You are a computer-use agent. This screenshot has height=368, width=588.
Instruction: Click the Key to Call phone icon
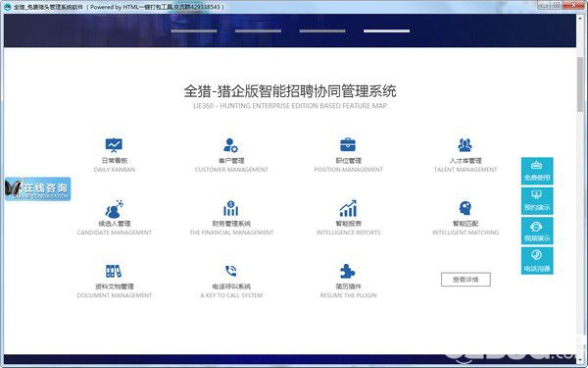[230, 271]
